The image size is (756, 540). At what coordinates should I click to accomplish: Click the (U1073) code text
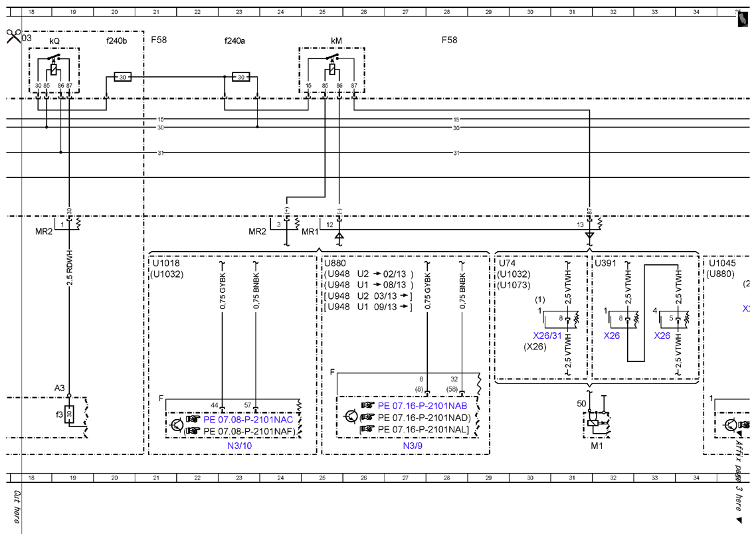pyautogui.click(x=514, y=285)
